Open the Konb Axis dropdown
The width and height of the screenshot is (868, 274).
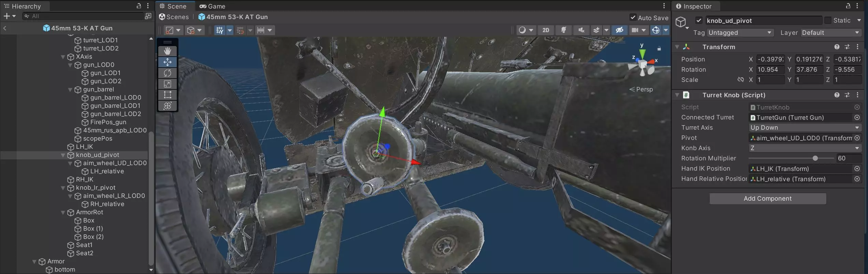pyautogui.click(x=805, y=148)
